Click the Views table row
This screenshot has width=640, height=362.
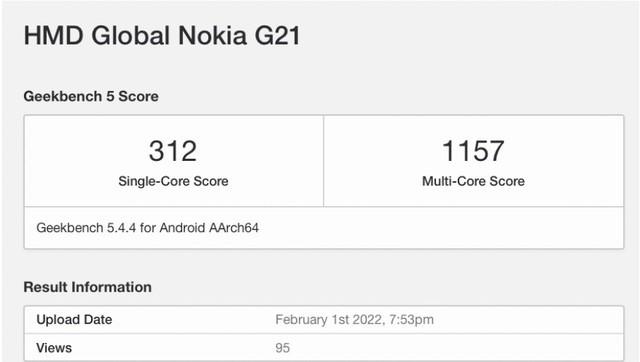(x=324, y=348)
